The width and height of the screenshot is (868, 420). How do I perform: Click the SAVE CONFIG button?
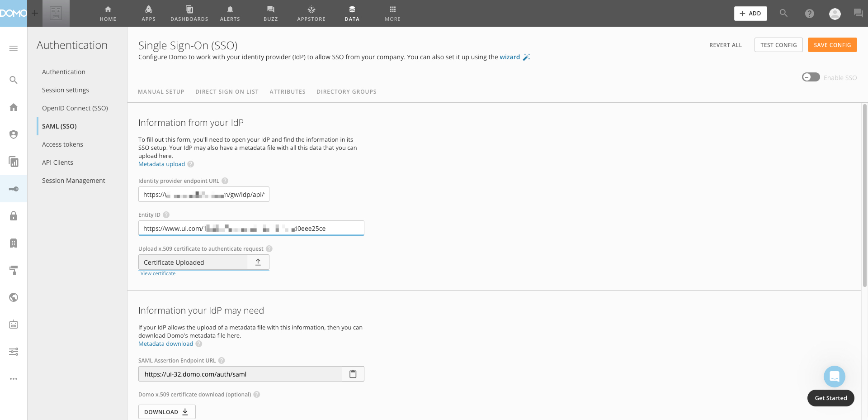coord(832,45)
